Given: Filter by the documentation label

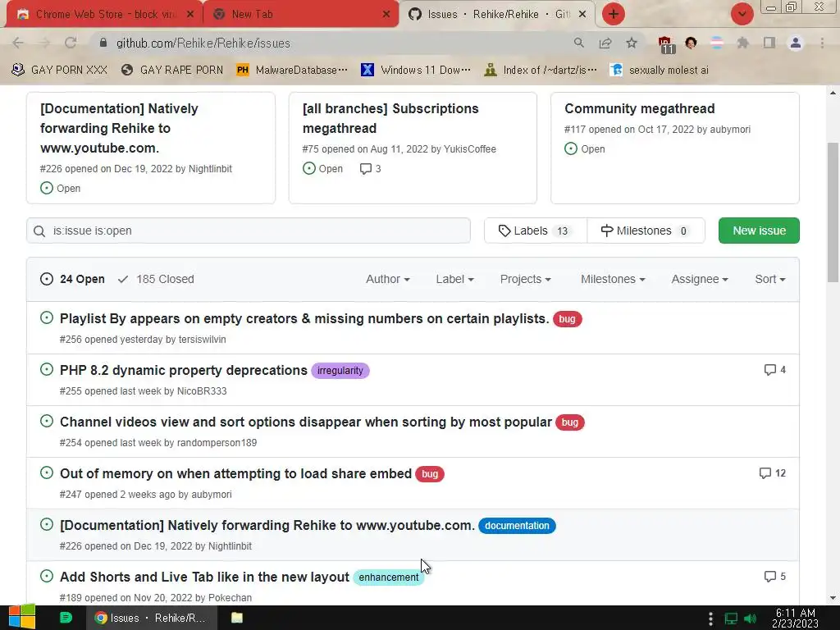Looking at the screenshot, I should coord(517,526).
